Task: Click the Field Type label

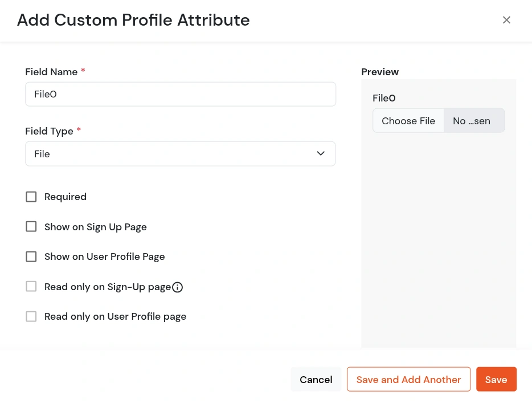Action: tap(49, 132)
